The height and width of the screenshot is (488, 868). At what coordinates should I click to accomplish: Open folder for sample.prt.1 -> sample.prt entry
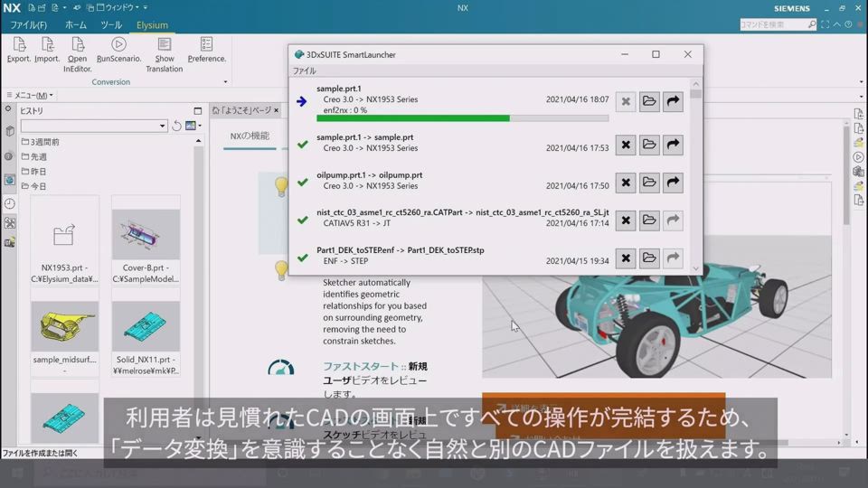tap(649, 145)
